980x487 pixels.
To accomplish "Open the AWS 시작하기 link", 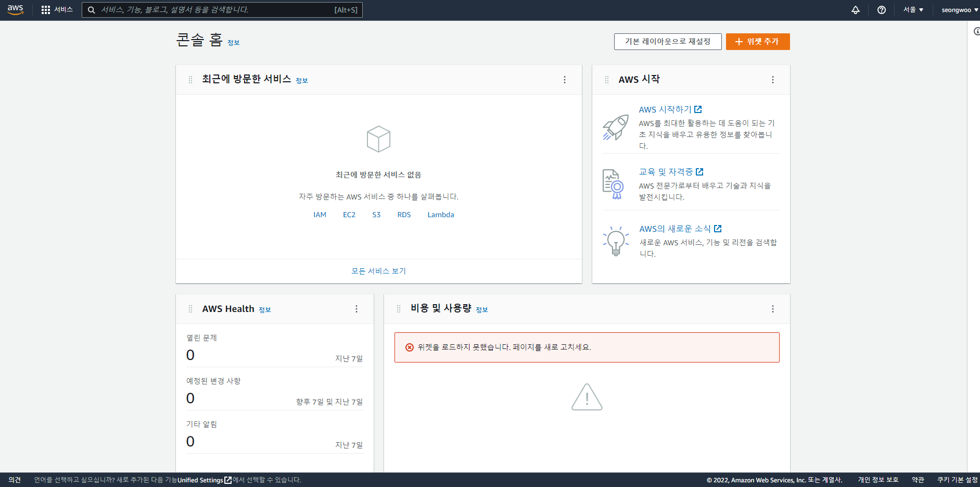I will 670,109.
